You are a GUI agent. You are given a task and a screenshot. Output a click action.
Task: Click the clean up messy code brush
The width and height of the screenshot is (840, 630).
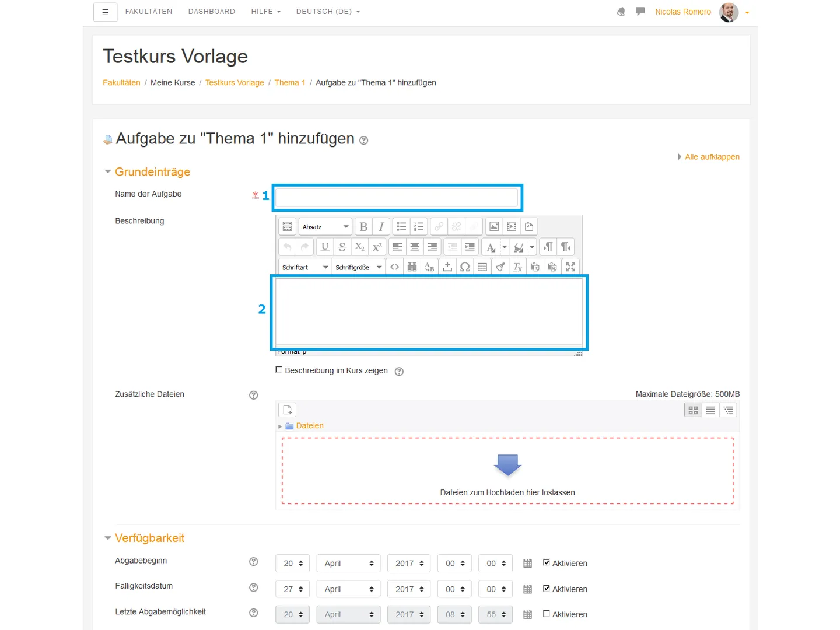coord(500,267)
